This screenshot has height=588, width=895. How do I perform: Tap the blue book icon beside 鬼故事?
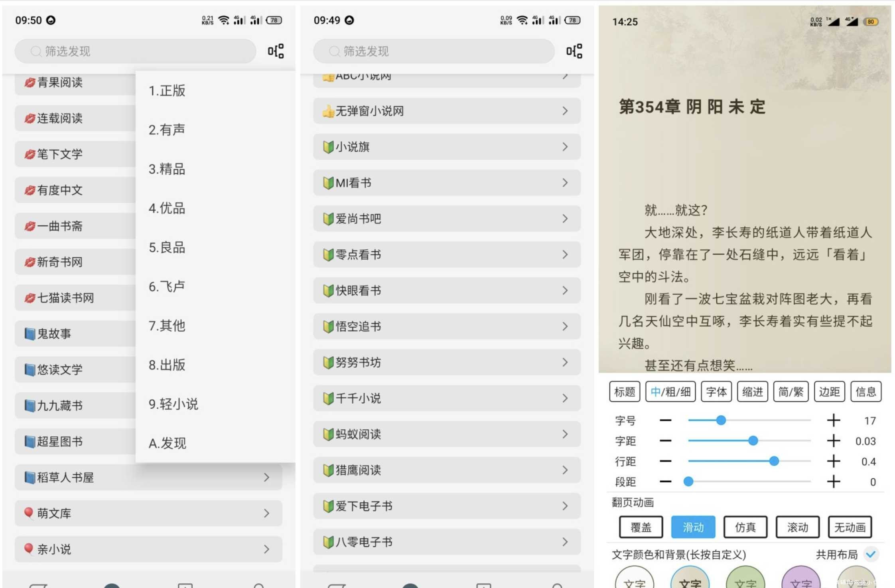point(30,334)
